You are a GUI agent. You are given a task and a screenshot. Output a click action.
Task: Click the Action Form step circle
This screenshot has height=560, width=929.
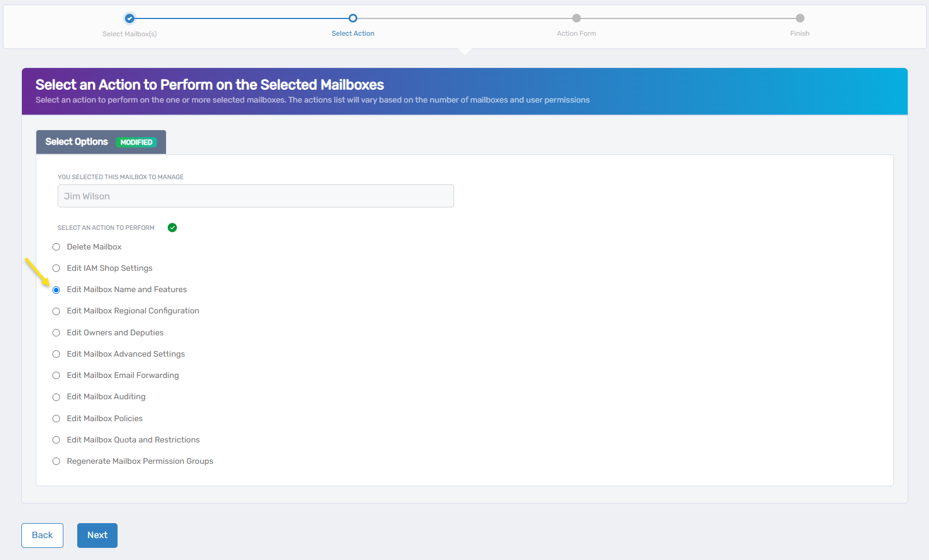click(576, 18)
